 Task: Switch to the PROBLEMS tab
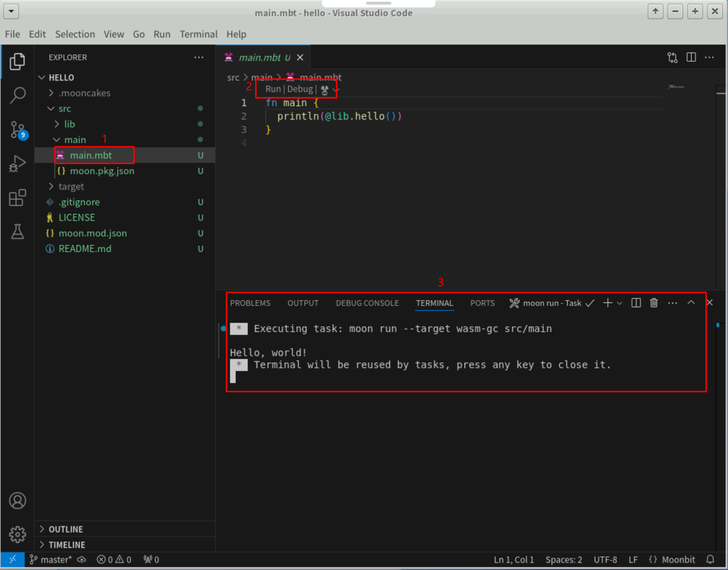[x=250, y=303]
